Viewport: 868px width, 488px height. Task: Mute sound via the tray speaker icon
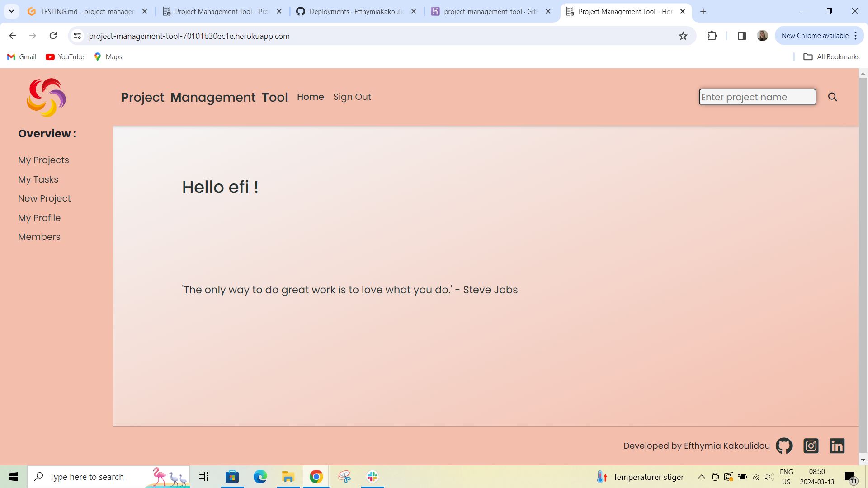click(x=769, y=476)
